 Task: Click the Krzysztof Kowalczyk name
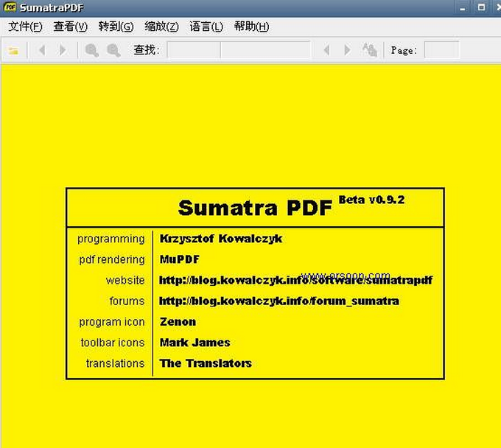coord(221,239)
